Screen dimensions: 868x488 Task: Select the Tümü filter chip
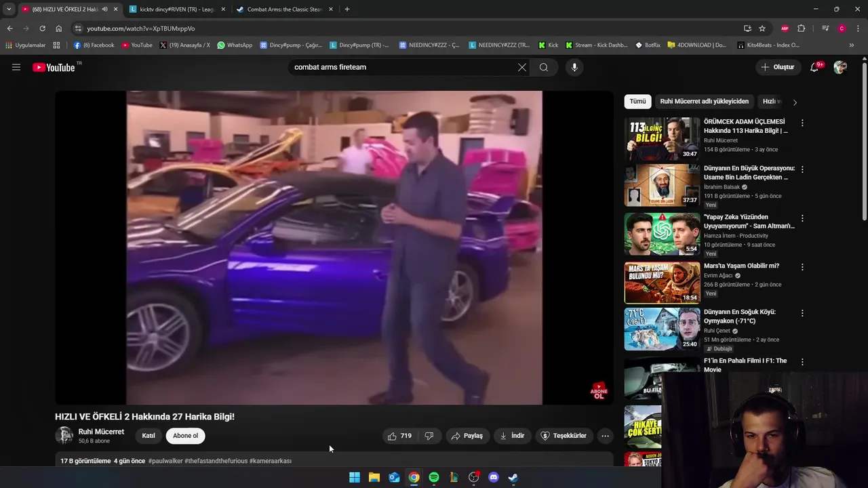click(x=638, y=101)
